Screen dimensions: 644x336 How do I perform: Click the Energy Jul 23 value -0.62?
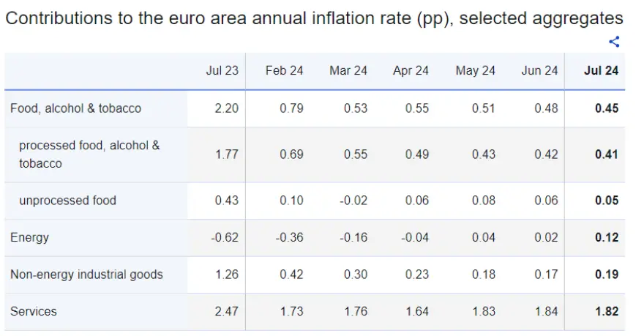click(223, 237)
